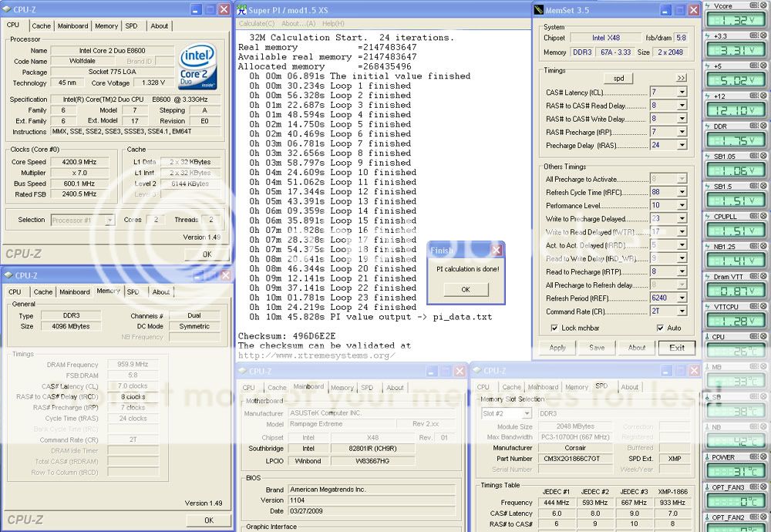Open the CAS# Latency (tCL) dropdown

tap(682, 92)
